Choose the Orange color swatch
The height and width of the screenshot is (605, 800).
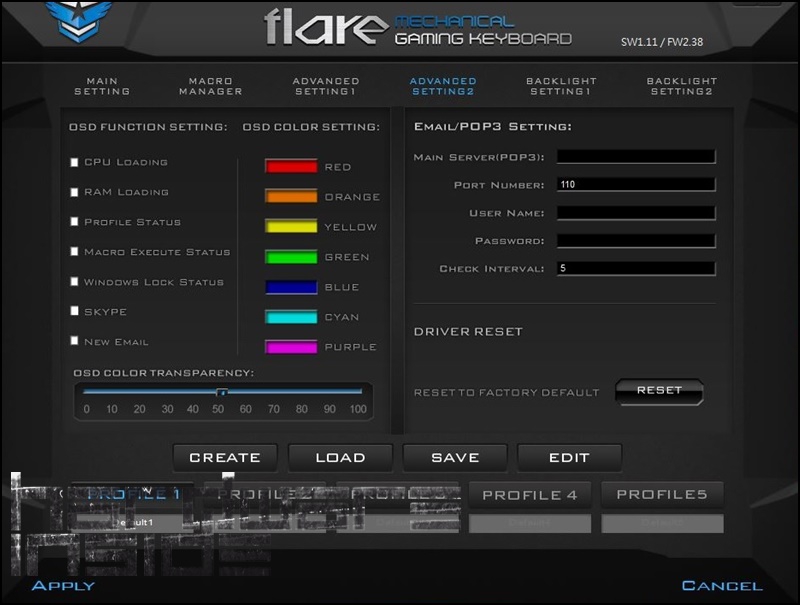coord(291,196)
